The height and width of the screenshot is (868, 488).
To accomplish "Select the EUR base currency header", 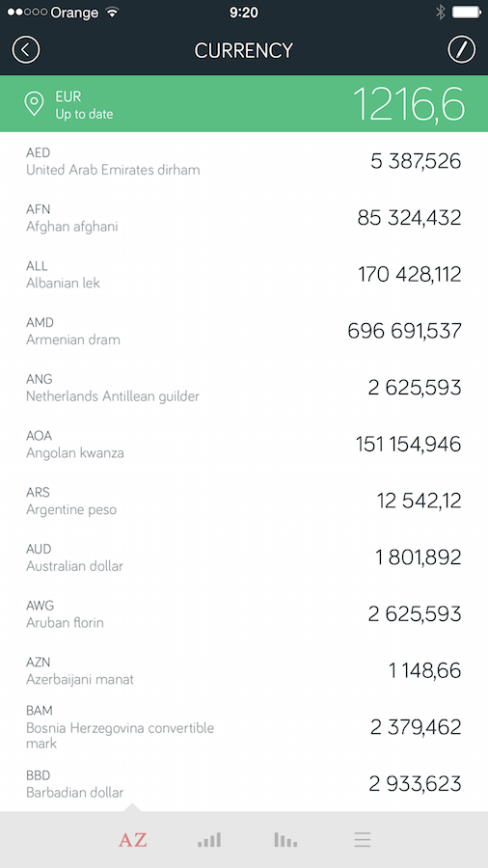I will click(x=244, y=104).
